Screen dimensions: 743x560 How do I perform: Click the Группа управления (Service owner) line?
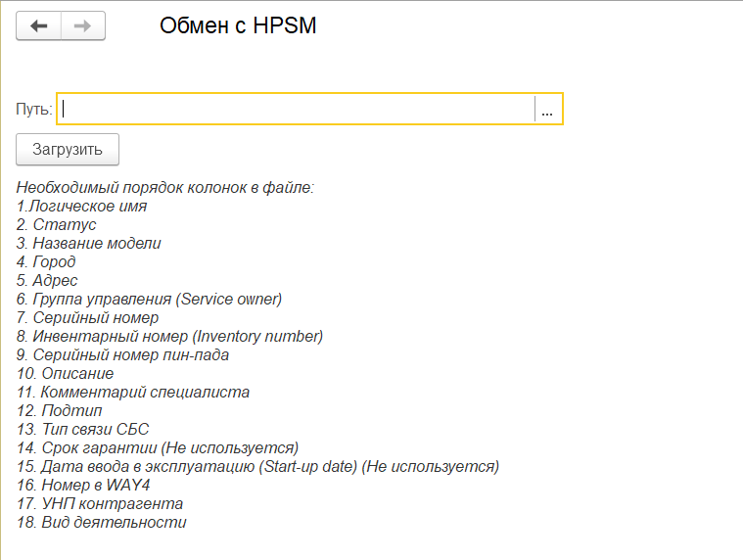(x=149, y=299)
